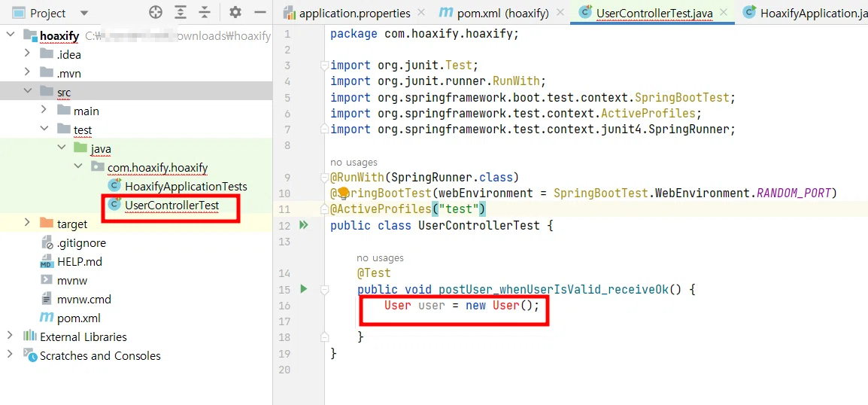
Task: Click the pom.xml Maven icon in tree
Action: (47, 318)
